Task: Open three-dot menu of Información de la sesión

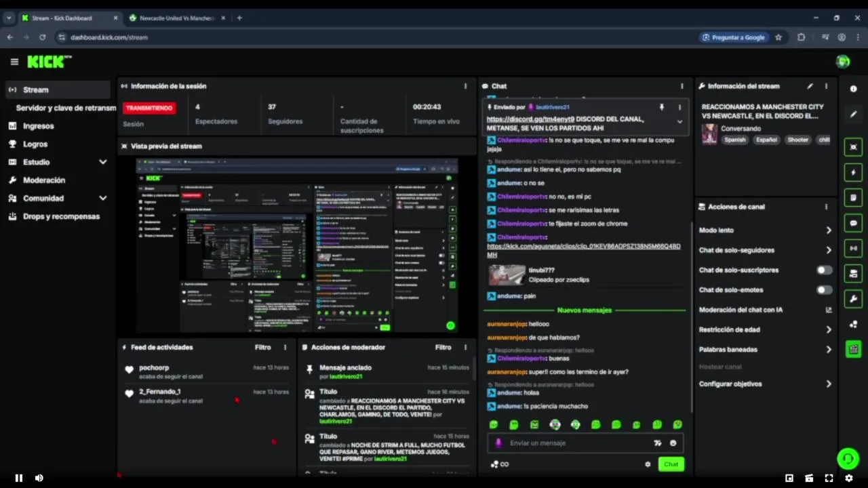Action: tap(465, 86)
